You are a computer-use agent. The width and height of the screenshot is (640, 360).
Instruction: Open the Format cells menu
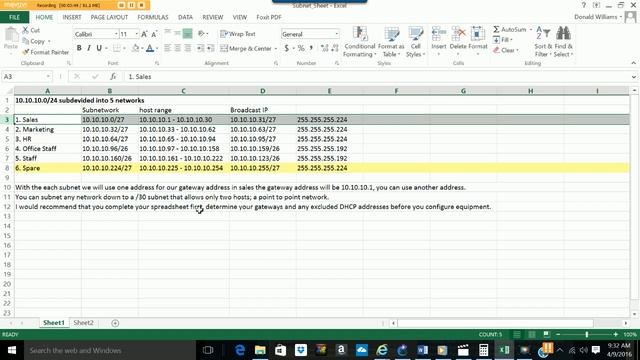click(478, 41)
